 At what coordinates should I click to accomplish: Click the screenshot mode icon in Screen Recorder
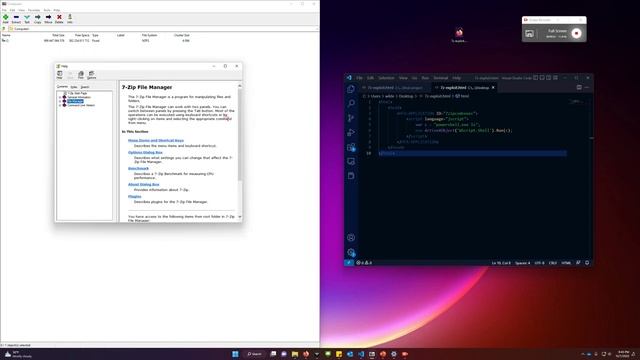529,33
